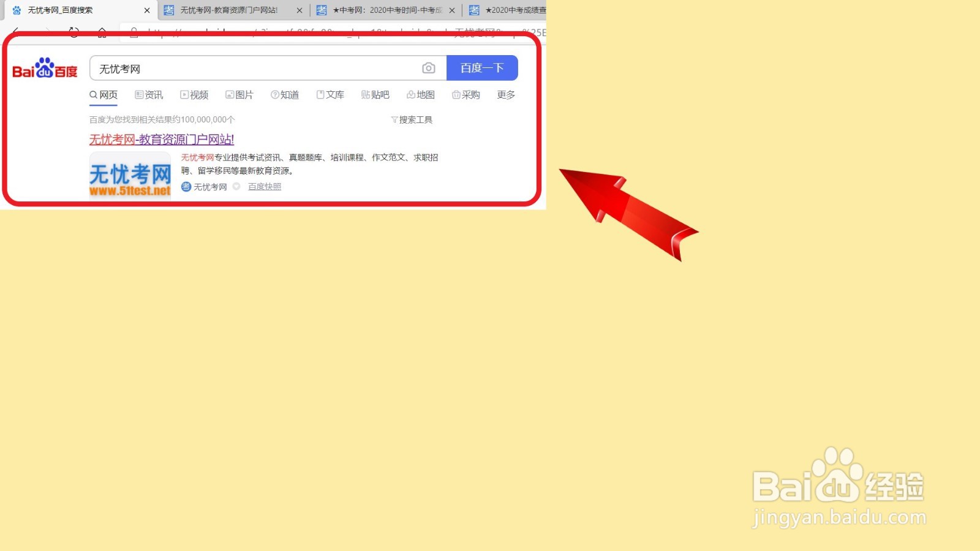The width and height of the screenshot is (980, 551).
Task: Open camera image search in search box
Action: click(x=429, y=68)
